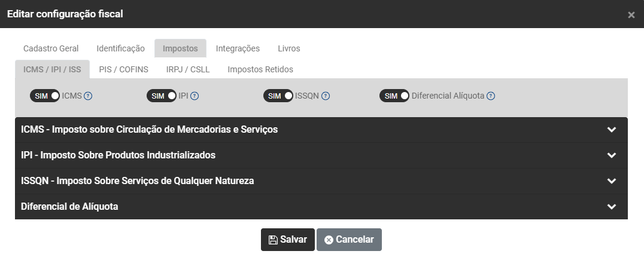This screenshot has width=644, height=257.
Task: Turn off the ISSQN toggle
Action: 278,96
